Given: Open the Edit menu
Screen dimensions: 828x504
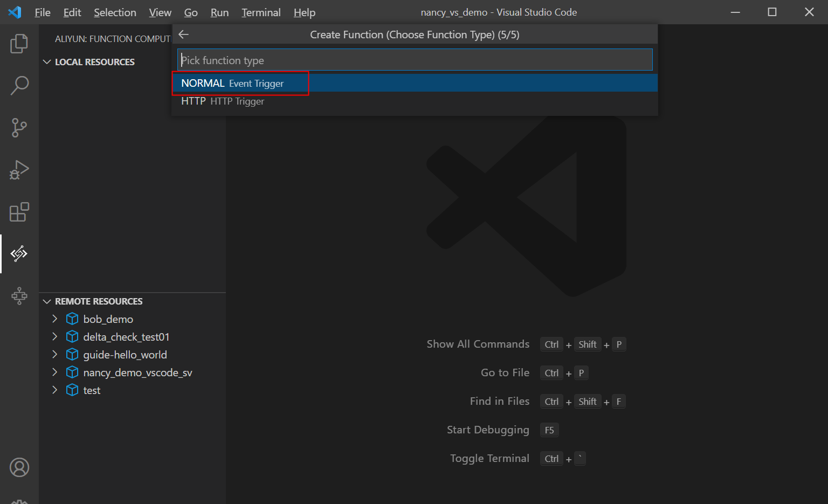Looking at the screenshot, I should tap(72, 12).
